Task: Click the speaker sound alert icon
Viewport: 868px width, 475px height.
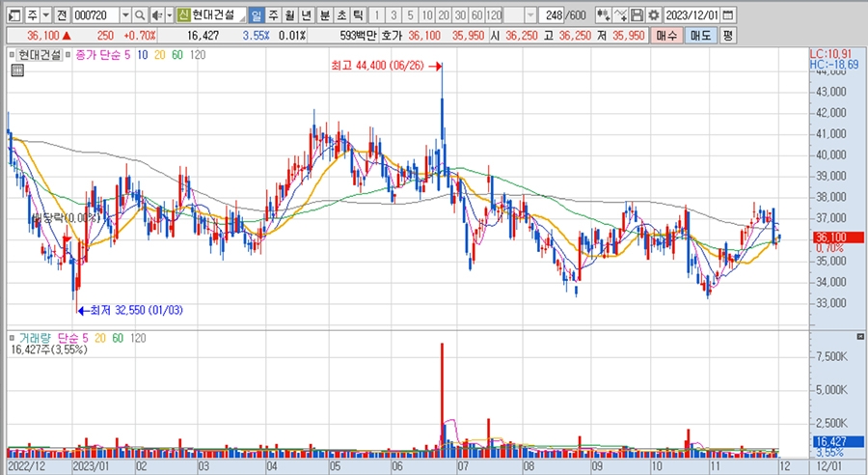Action: (x=158, y=15)
